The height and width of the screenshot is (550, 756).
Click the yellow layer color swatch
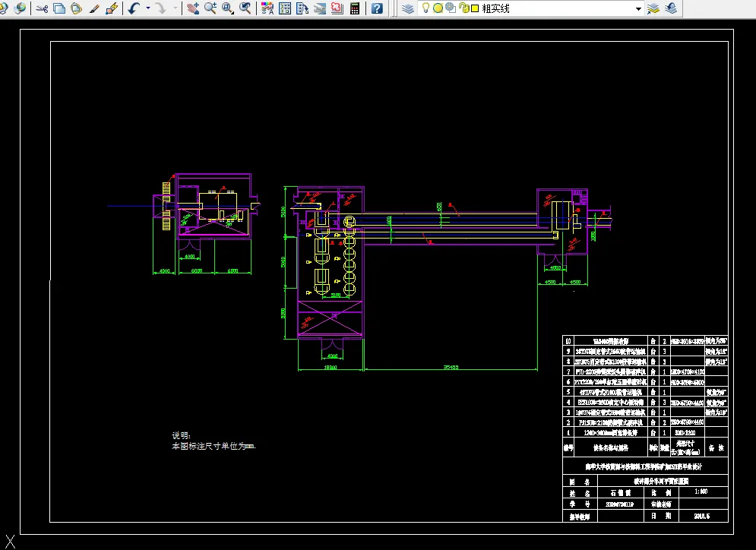pyautogui.click(x=475, y=8)
